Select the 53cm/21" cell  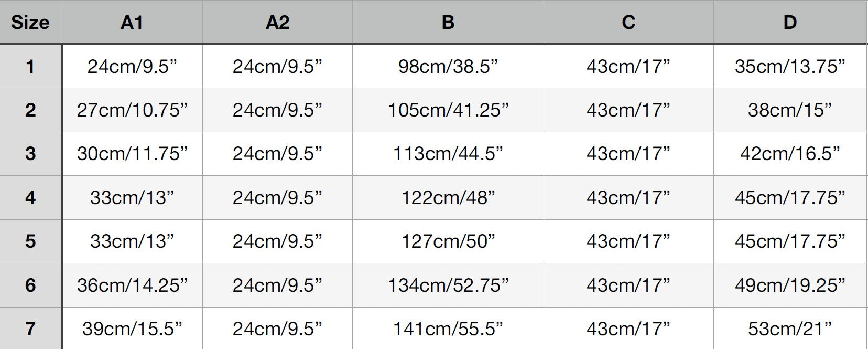tap(790, 329)
